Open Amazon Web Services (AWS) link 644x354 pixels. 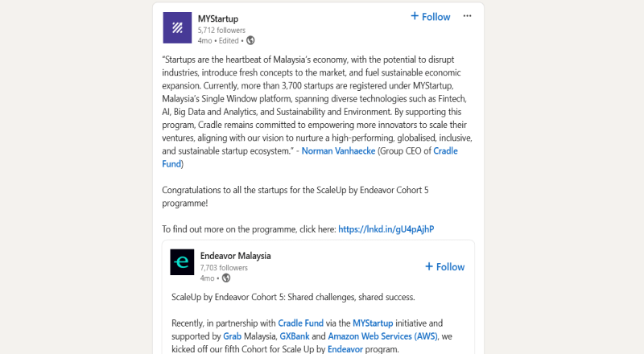coord(383,336)
